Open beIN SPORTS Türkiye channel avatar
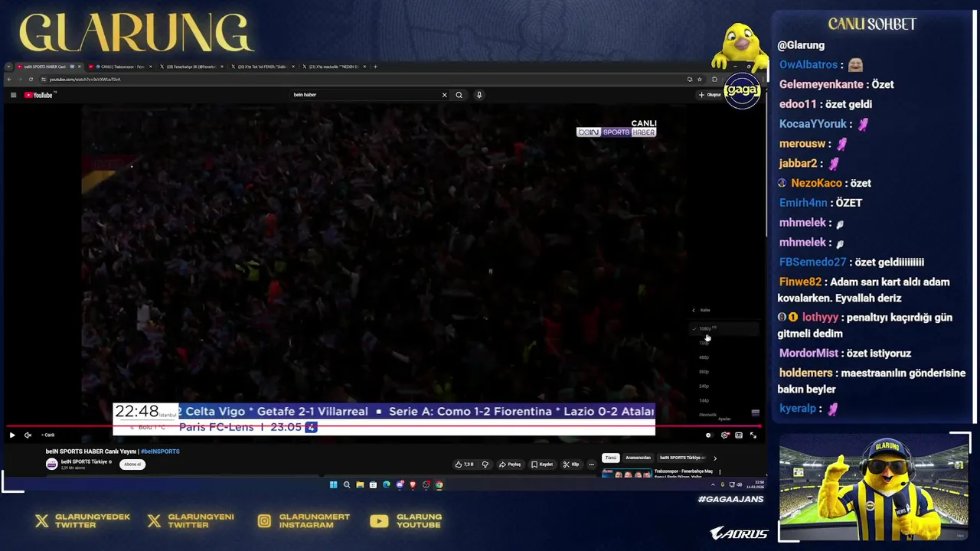The height and width of the screenshot is (551, 980). tap(52, 465)
